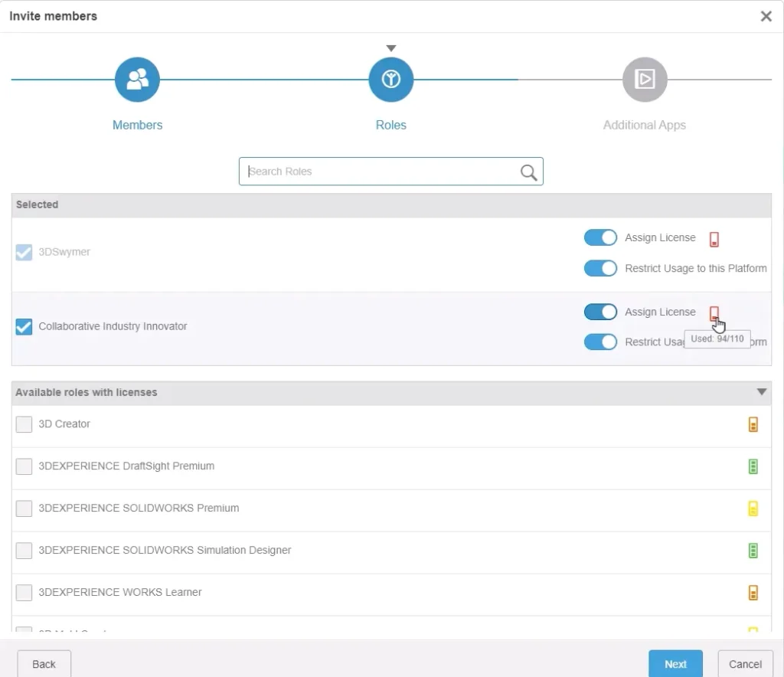Screen dimensions: 784x677
Task: Toggle Restrict Usage for Collaborative Industry Innovator
Action: pyautogui.click(x=600, y=342)
